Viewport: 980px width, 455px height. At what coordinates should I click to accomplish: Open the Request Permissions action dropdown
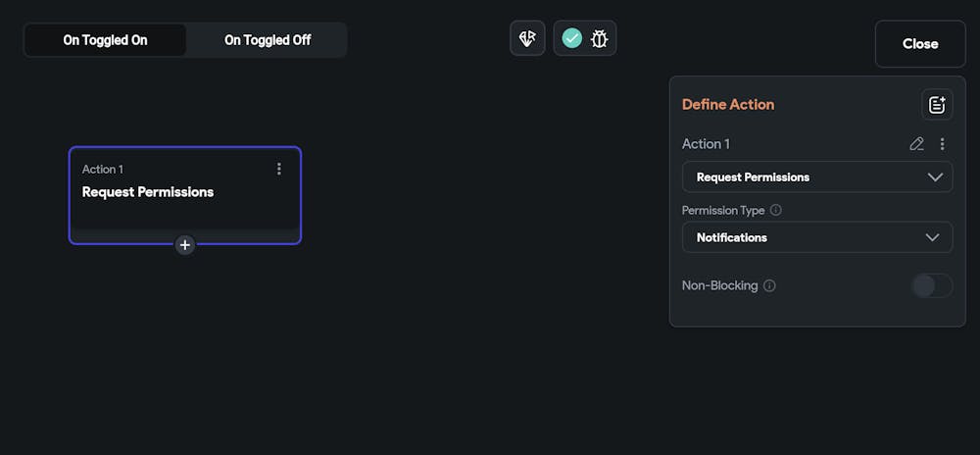[x=817, y=177]
